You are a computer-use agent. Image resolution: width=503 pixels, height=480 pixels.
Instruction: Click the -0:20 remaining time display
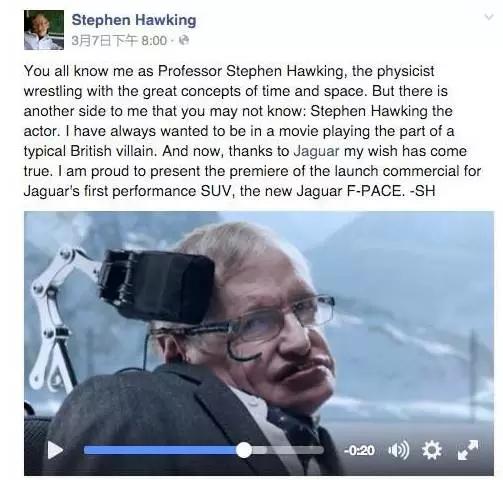point(359,451)
